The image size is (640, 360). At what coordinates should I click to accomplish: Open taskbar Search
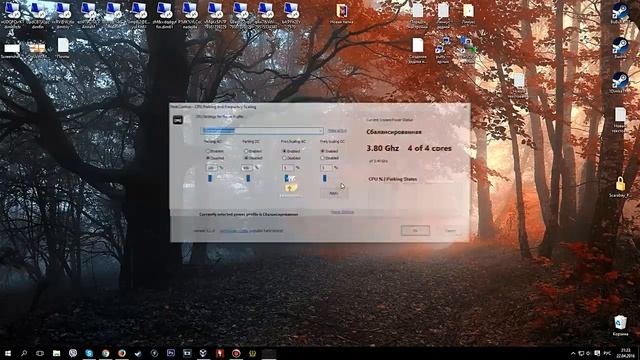click(x=24, y=353)
